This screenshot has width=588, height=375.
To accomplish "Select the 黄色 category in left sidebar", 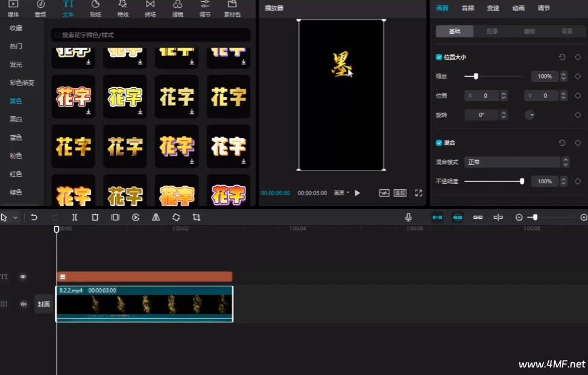I will 16,101.
